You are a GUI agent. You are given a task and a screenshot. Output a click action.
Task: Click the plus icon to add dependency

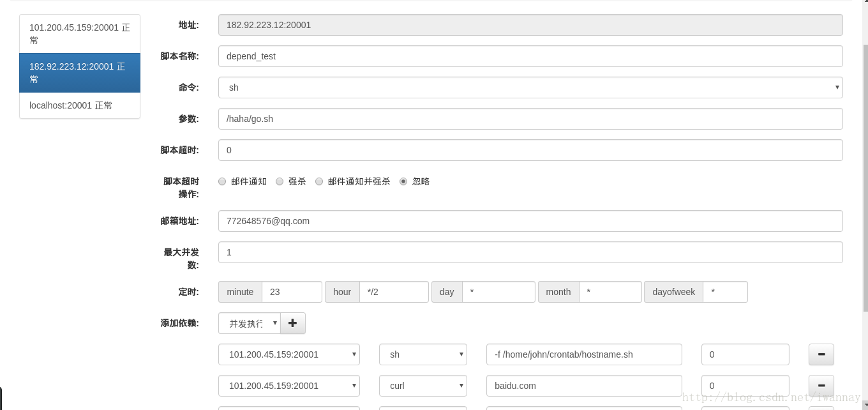[x=292, y=323]
